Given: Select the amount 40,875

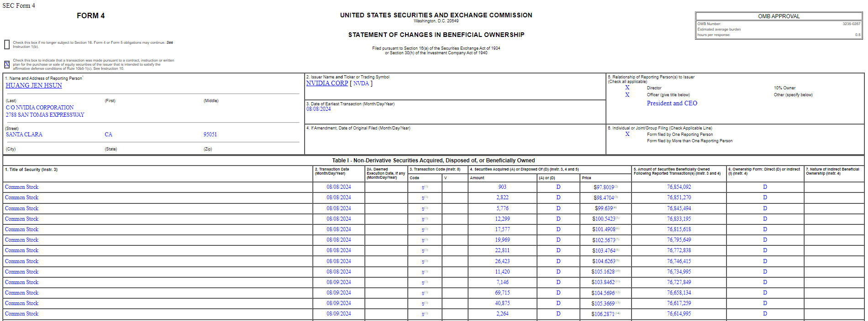Looking at the screenshot, I should [502, 303].
